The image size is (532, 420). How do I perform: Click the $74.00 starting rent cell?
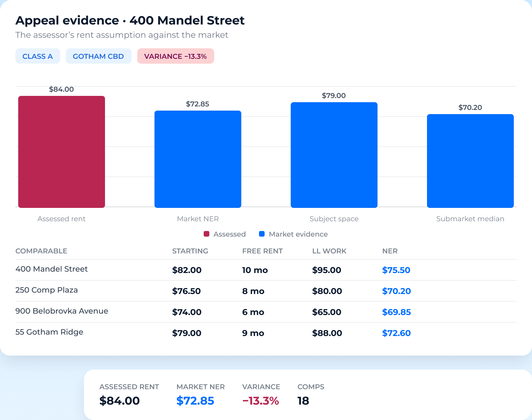tap(187, 312)
